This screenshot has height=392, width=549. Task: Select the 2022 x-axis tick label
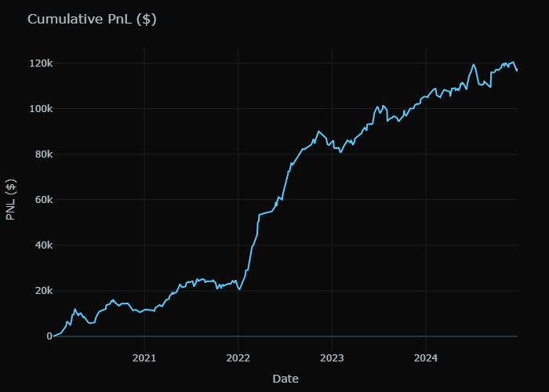click(238, 358)
